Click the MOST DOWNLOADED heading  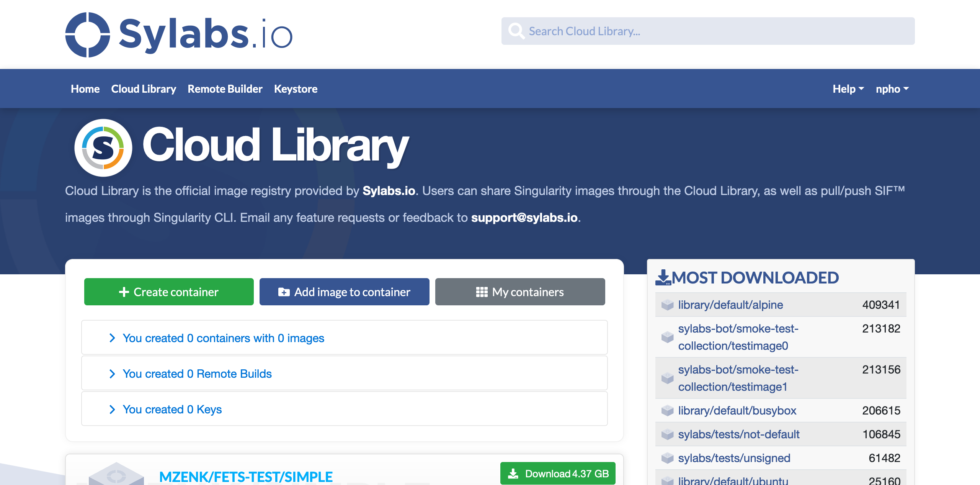755,278
